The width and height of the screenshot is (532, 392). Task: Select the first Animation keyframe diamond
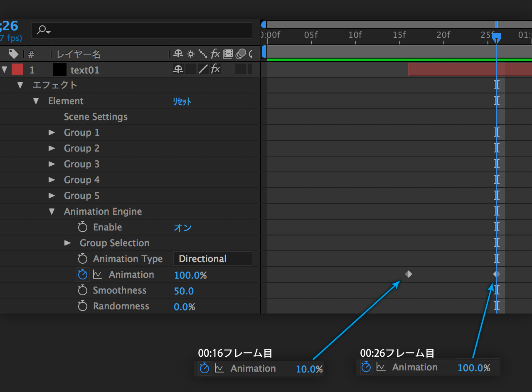(409, 274)
